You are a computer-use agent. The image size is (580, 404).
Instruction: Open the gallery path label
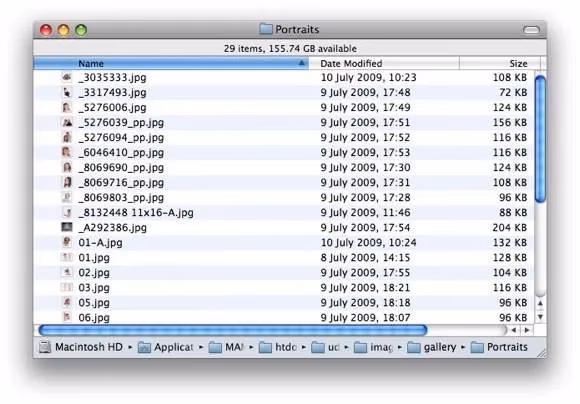[x=440, y=347]
